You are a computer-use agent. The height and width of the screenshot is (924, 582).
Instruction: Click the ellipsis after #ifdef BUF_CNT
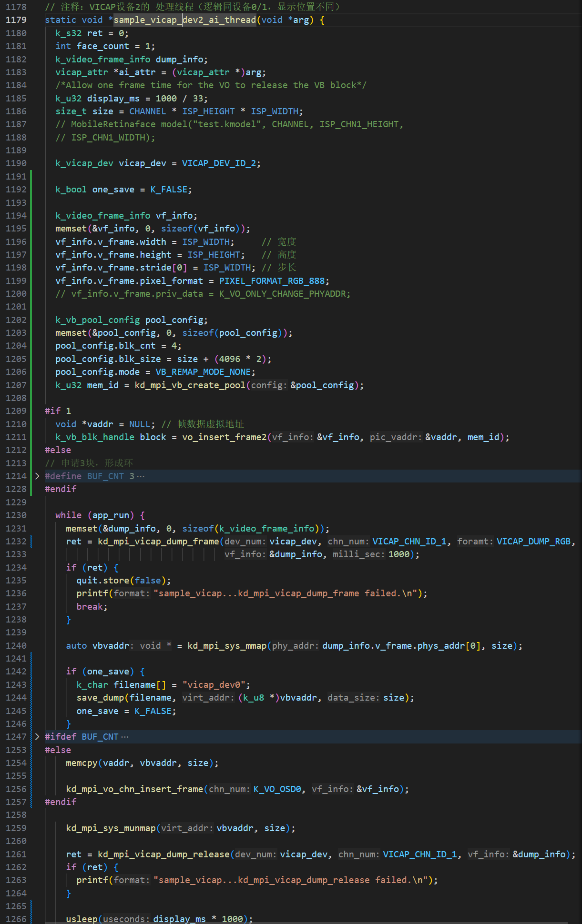point(125,737)
